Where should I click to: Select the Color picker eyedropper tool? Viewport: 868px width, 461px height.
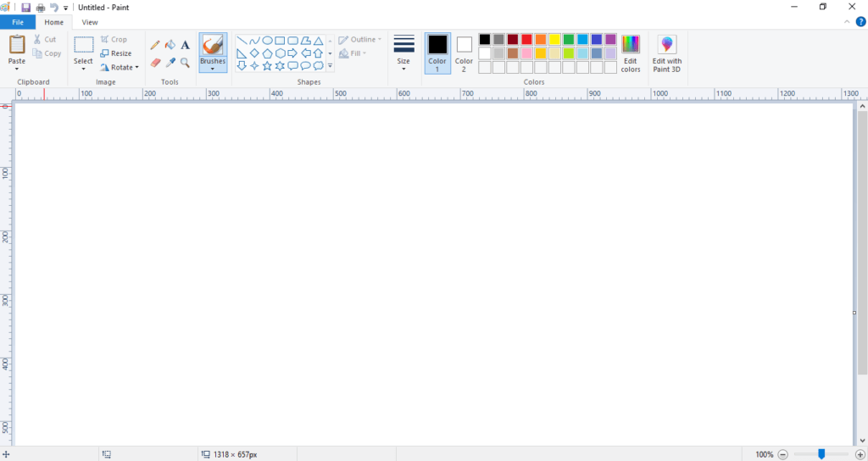click(170, 63)
